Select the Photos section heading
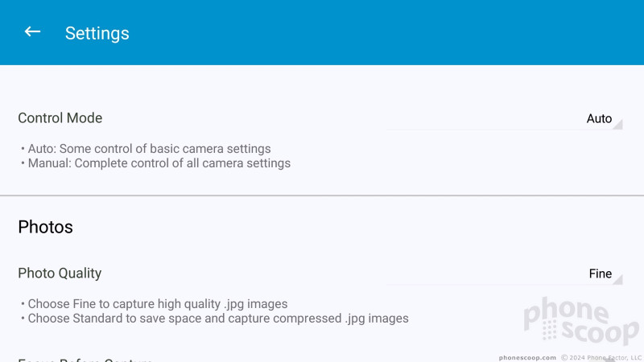644x362 pixels. pyautogui.click(x=45, y=227)
